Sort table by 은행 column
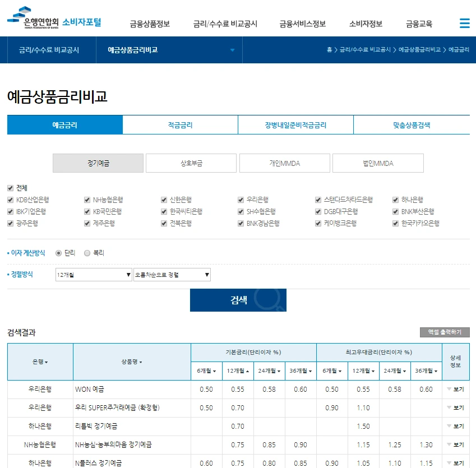476x468 pixels. click(40, 362)
